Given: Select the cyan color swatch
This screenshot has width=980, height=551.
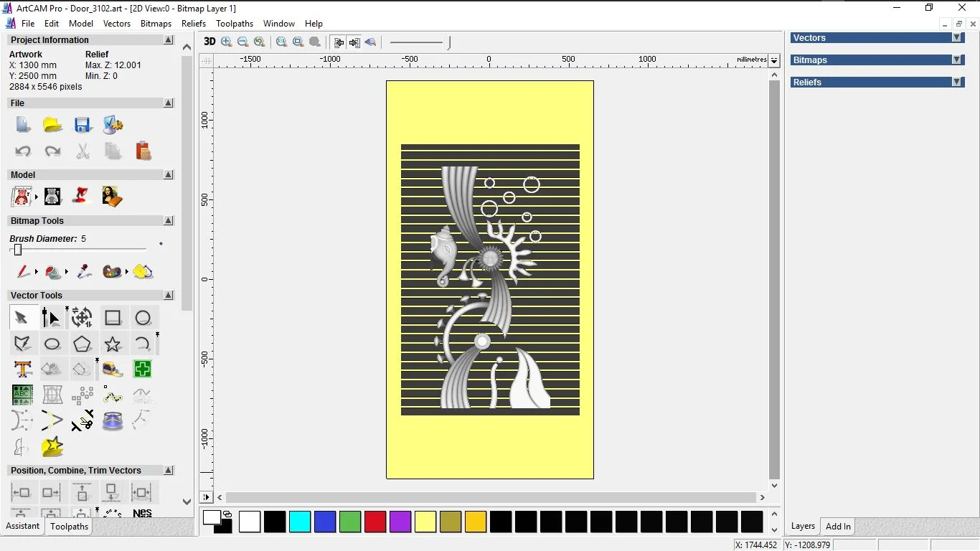Looking at the screenshot, I should [x=300, y=522].
